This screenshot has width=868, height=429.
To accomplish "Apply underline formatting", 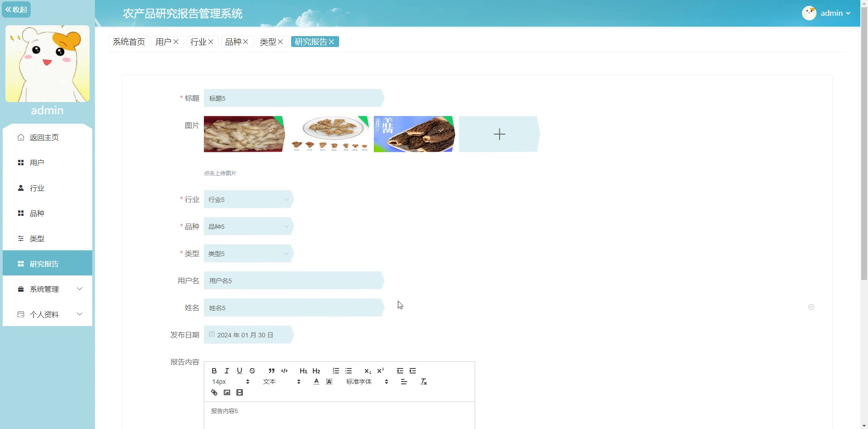I will coord(240,371).
